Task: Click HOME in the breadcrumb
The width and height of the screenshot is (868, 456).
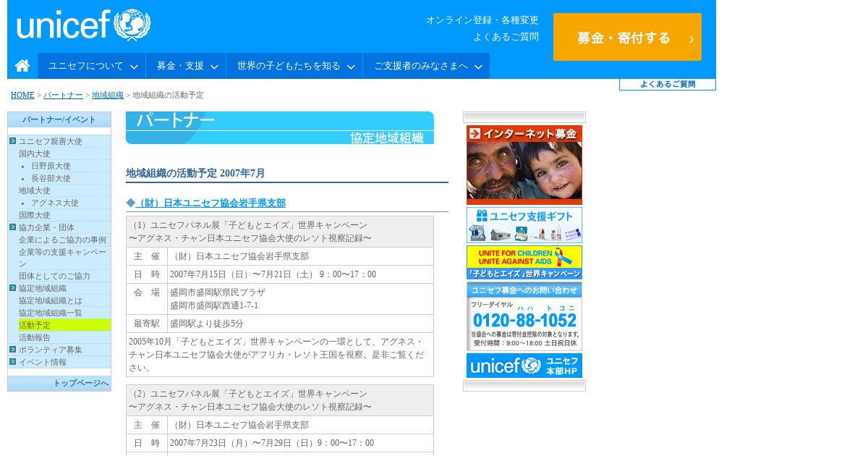Action: [x=22, y=96]
